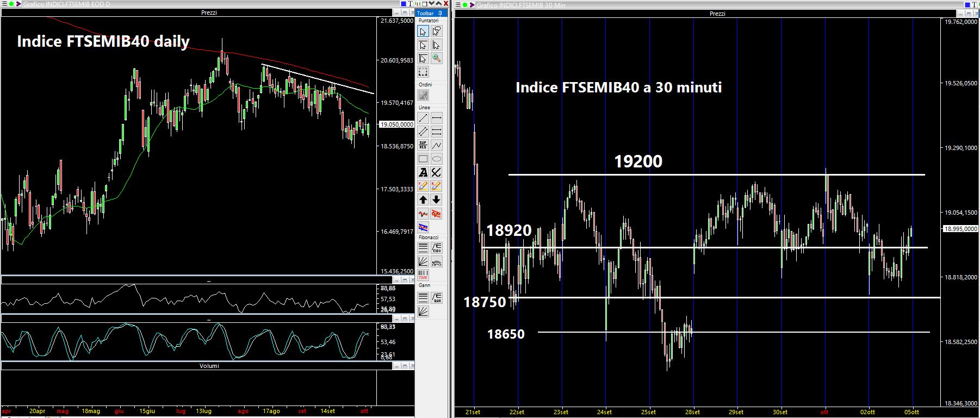Select the crosshair pointer tool
This screenshot has width=980, height=418.
(x=423, y=59)
